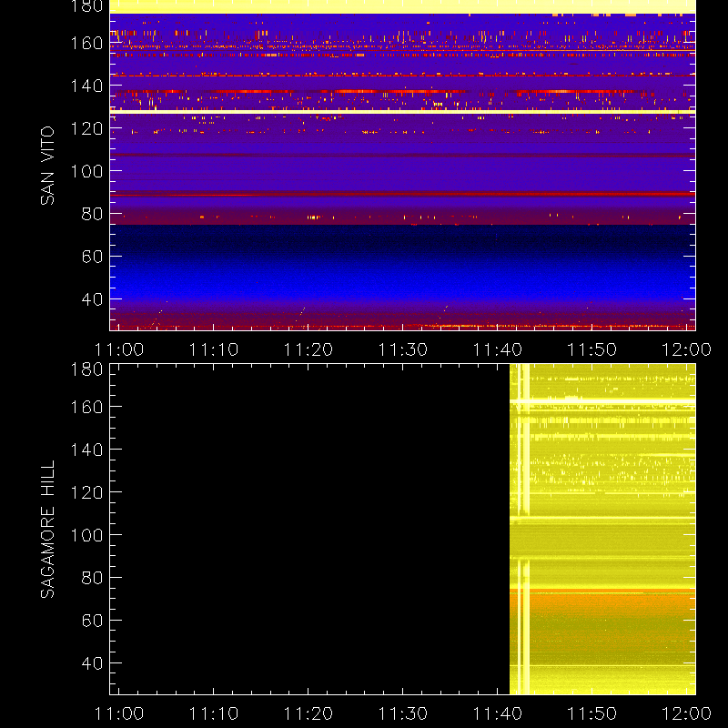The image size is (728, 728).
Task: Click 11:50 time label under Sagamore Hill plot
Action: [x=592, y=713]
